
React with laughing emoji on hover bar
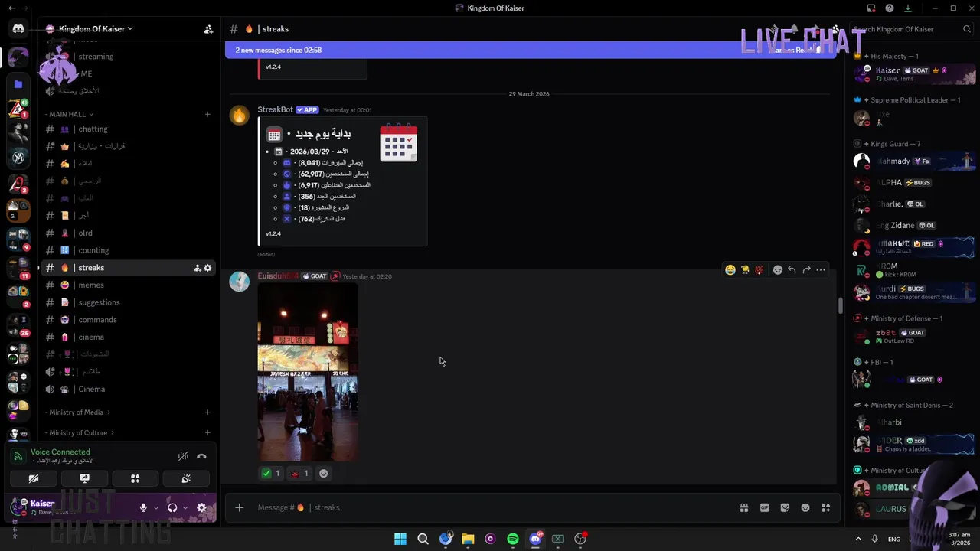pos(730,269)
